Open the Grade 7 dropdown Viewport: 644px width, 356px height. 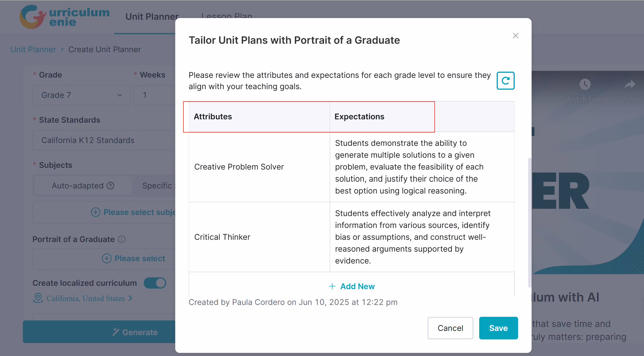[81, 95]
